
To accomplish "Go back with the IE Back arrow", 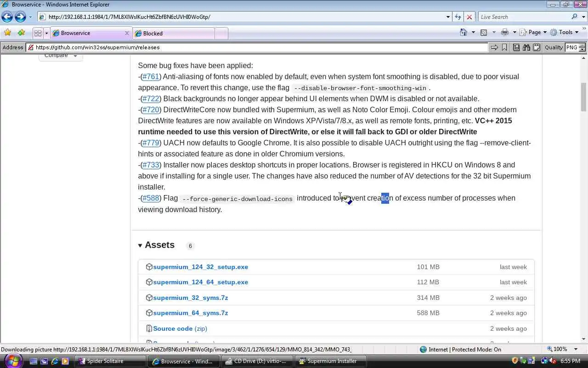I will [7, 17].
